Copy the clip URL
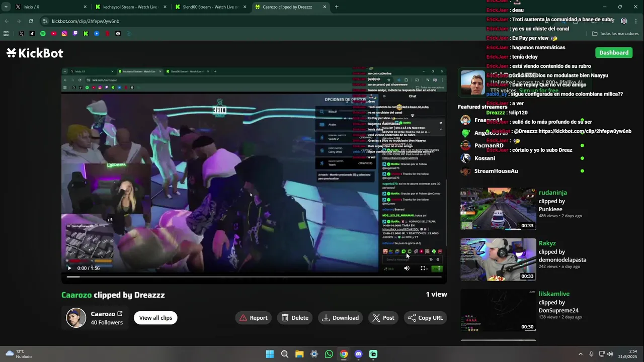This screenshot has width=644, height=362. [x=425, y=318]
